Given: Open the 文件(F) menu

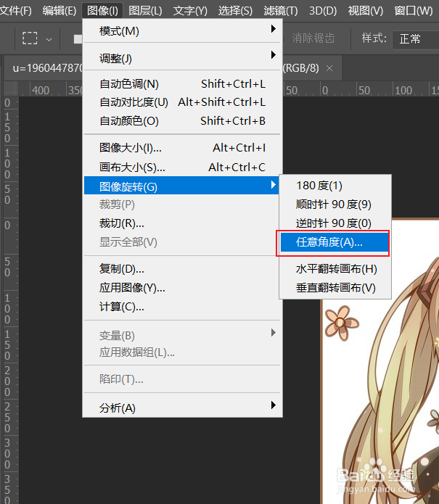Looking at the screenshot, I should point(15,11).
